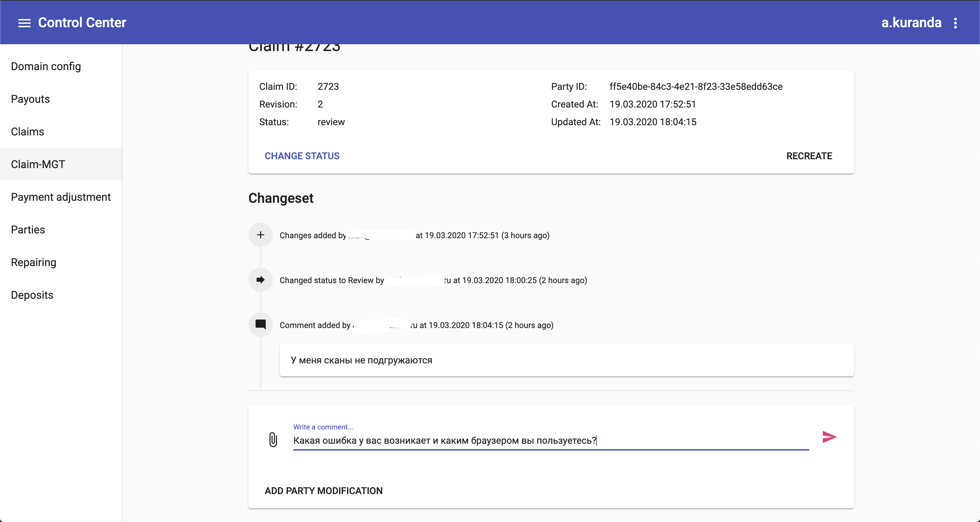Click the comment bubble timeline icon
This screenshot has height=522, width=980.
click(x=260, y=325)
